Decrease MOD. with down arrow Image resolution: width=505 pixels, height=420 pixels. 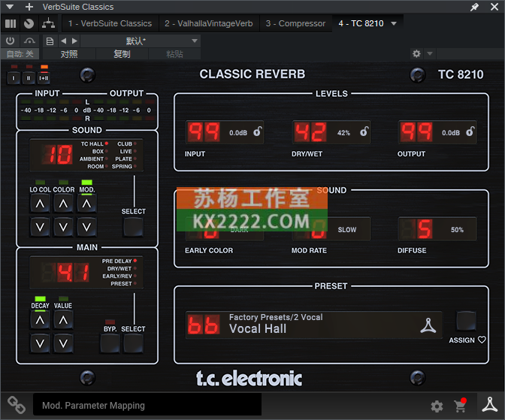point(86,227)
